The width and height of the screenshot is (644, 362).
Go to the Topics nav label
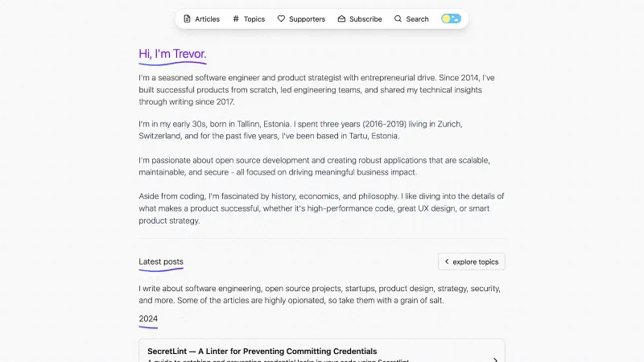pos(254,19)
